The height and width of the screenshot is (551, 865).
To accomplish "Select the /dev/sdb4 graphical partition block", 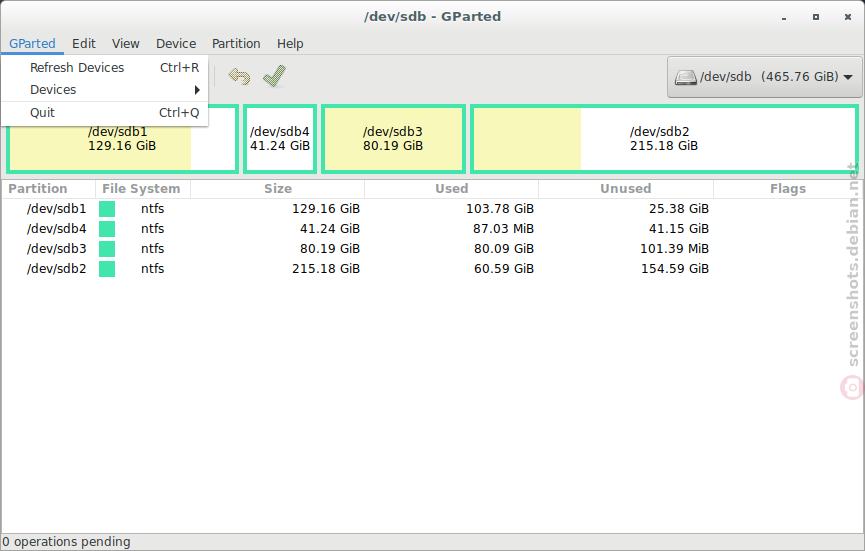I will (280, 139).
